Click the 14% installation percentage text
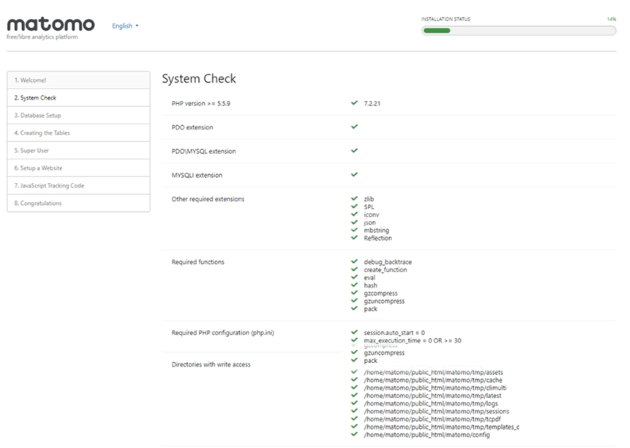Viewport: 630px width, 448px height. coord(612,19)
